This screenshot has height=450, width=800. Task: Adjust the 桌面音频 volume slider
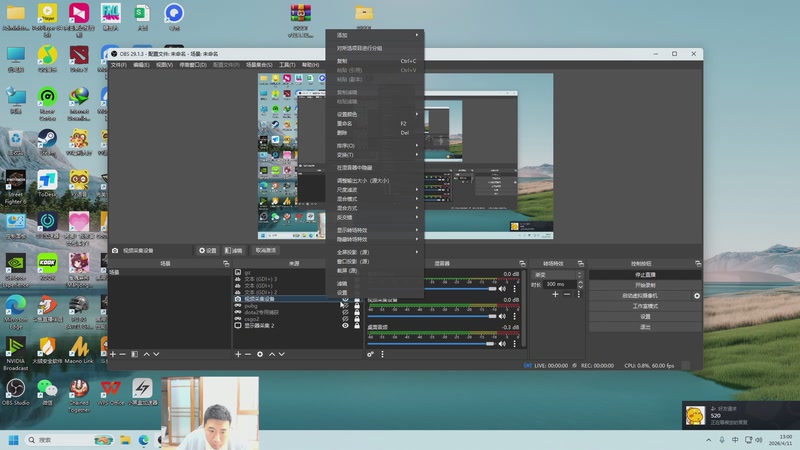click(433, 344)
